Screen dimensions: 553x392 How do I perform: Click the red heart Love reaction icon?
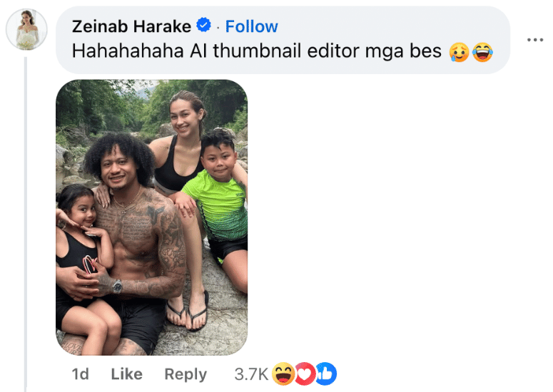click(x=305, y=373)
